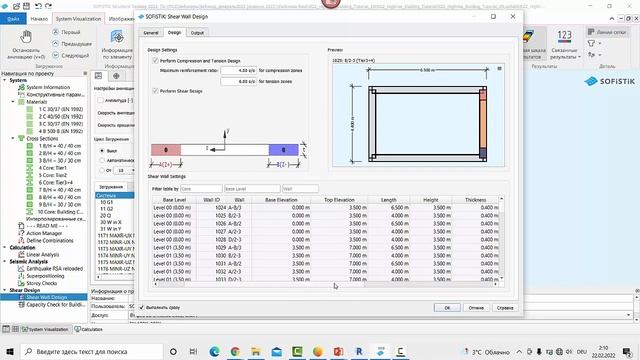Select cross section 4 Core: Tier1

point(52,168)
